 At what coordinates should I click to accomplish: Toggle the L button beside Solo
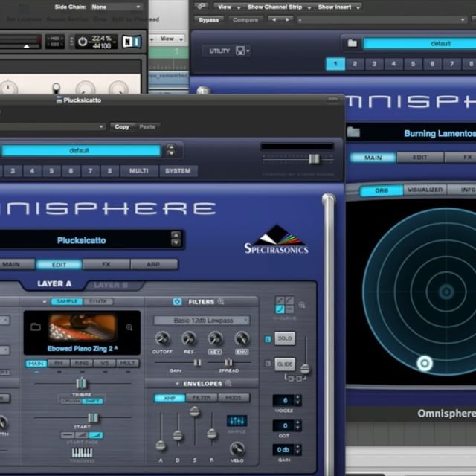point(268,339)
